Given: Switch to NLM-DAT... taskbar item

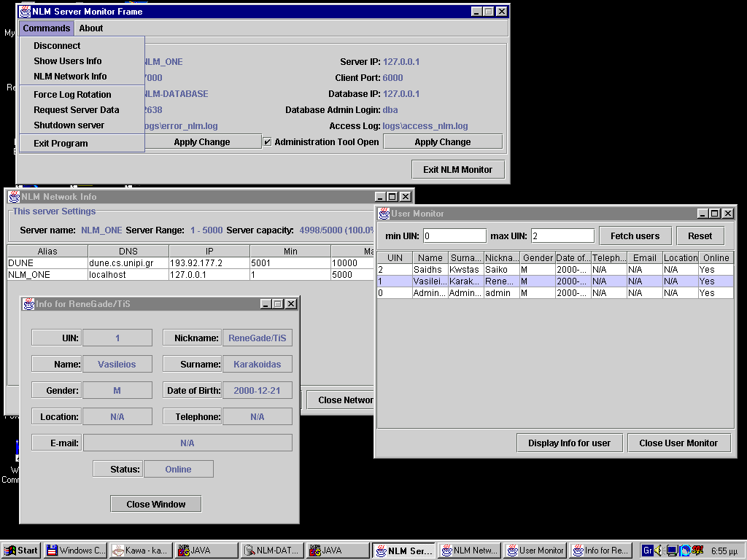Looking at the screenshot, I should click(x=273, y=551).
